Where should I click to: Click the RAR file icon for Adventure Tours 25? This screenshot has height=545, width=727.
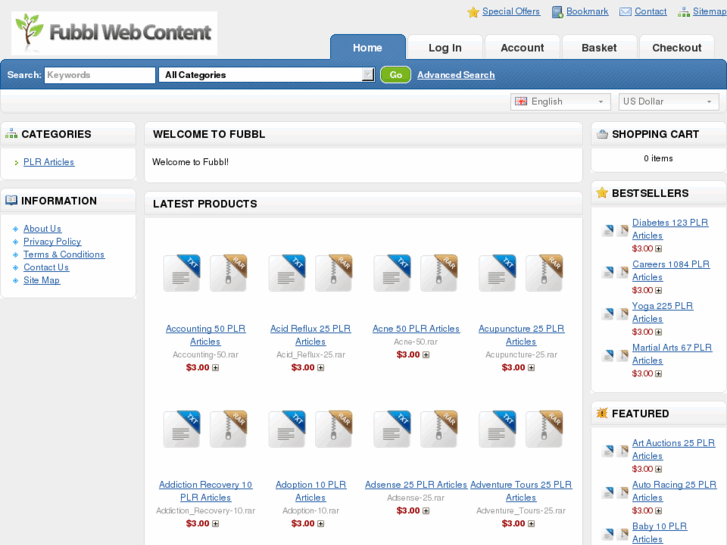pyautogui.click(x=544, y=429)
